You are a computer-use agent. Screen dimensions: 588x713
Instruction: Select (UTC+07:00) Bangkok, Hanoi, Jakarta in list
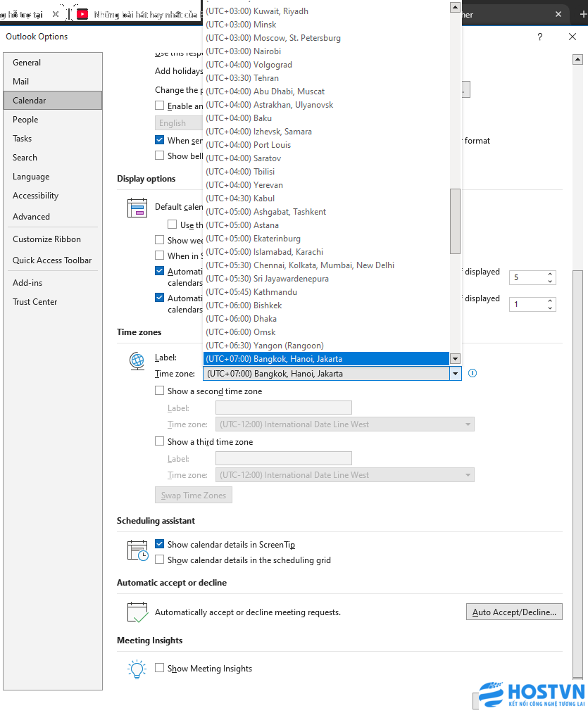[326, 359]
